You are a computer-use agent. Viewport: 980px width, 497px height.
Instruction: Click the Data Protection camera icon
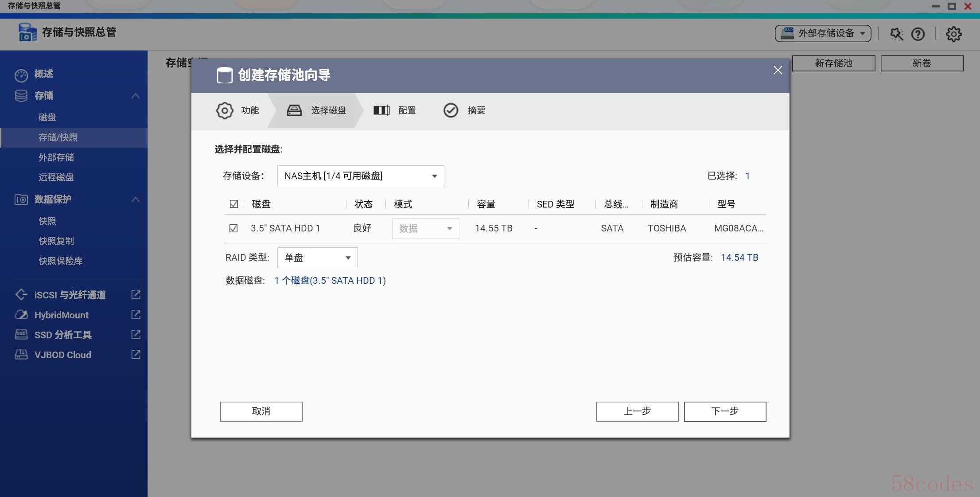click(21, 200)
